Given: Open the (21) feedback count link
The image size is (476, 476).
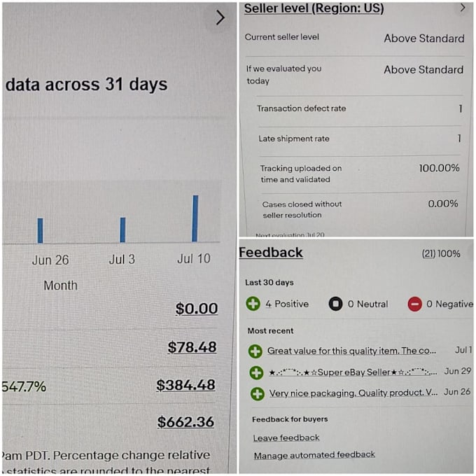Looking at the screenshot, I should (428, 253).
